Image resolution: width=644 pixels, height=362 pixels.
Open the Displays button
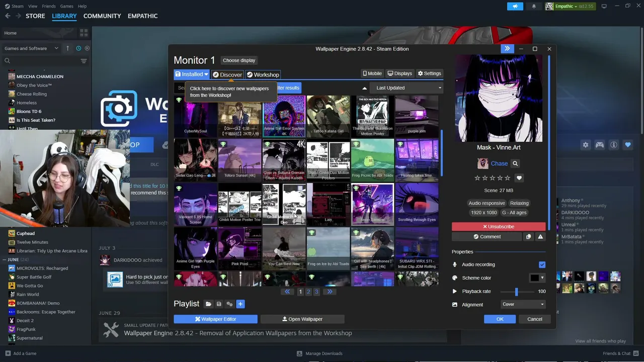click(400, 73)
